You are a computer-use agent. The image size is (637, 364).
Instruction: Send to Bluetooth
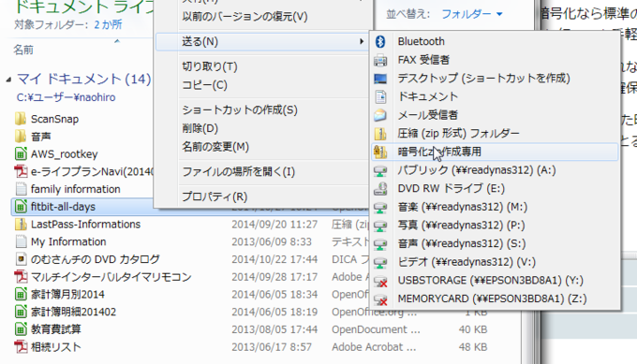(x=495, y=41)
